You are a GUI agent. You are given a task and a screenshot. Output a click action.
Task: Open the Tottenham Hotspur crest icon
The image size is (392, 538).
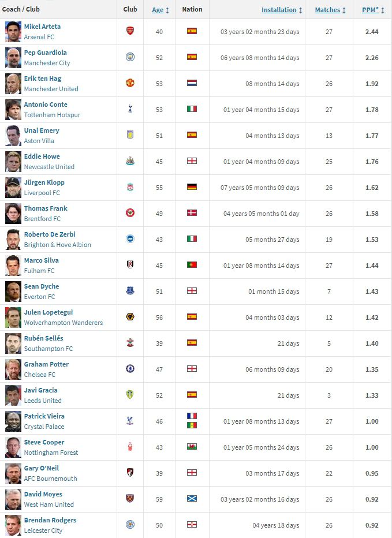(x=130, y=109)
